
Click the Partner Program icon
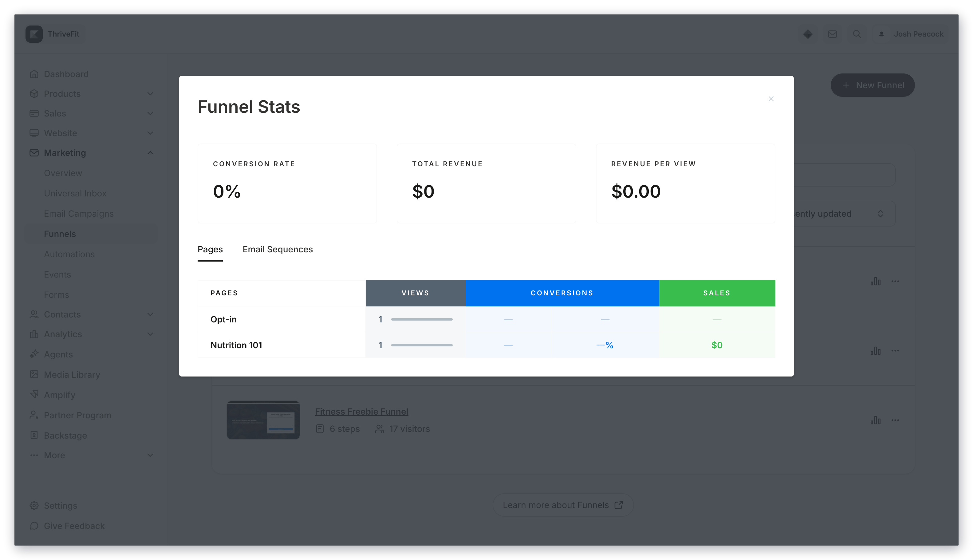(x=34, y=415)
